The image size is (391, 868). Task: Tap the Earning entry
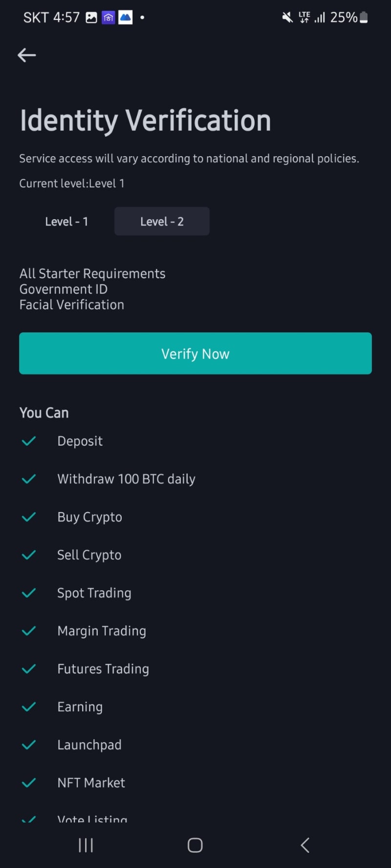coord(80,707)
